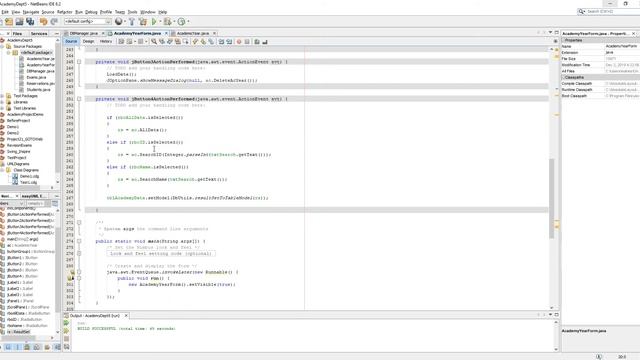The width and height of the screenshot is (640, 360).
Task: Select main(String[] args) in Navigator
Action: [x=22, y=239]
